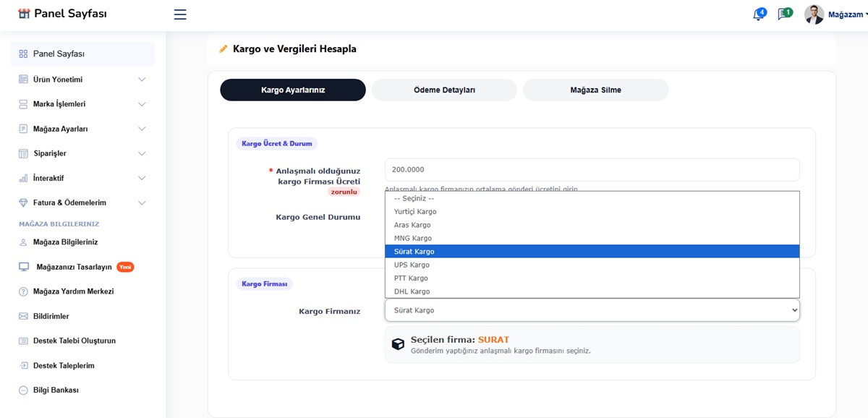
Task: Click the Bilgi Bankası sidebar icon
Action: [x=23, y=390]
